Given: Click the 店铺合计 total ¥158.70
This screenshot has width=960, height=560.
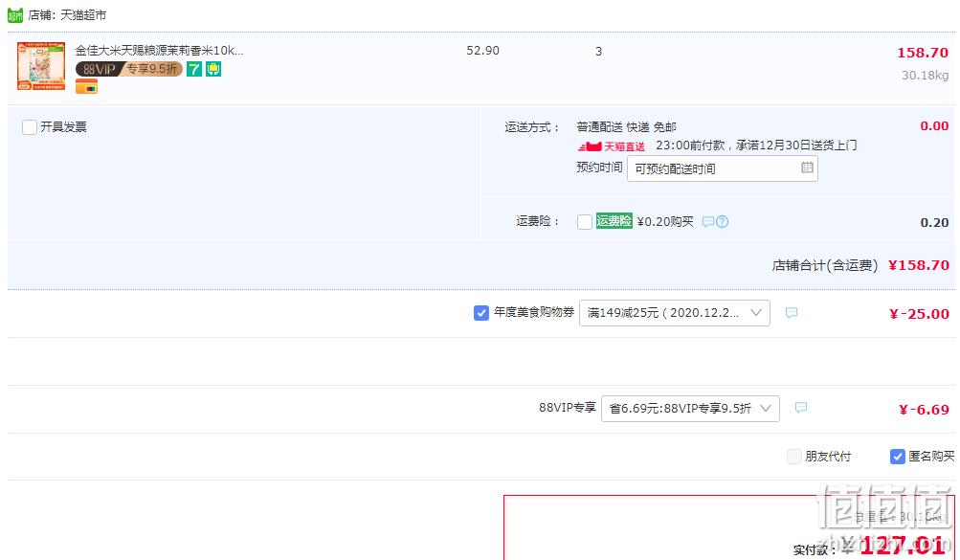Looking at the screenshot, I should coord(919,265).
